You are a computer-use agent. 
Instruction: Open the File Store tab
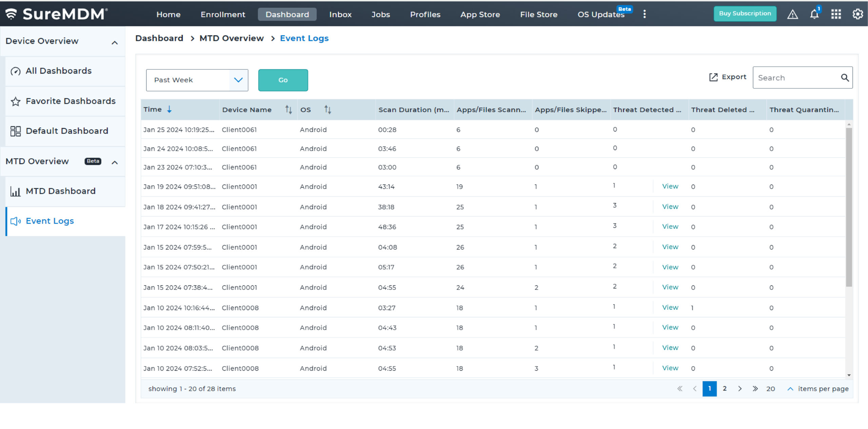(539, 14)
